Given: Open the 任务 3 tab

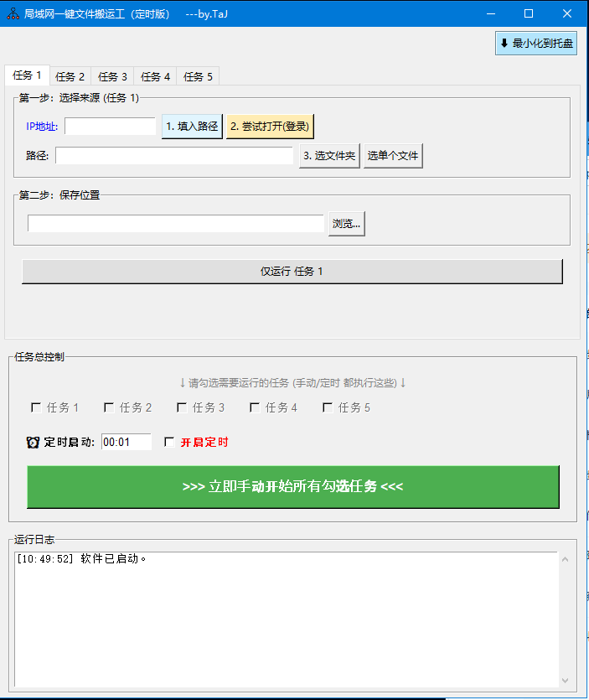Looking at the screenshot, I should 113,76.
